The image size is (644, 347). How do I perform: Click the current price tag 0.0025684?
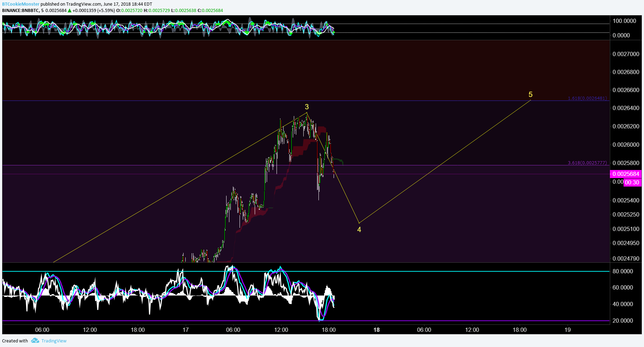tap(626, 174)
